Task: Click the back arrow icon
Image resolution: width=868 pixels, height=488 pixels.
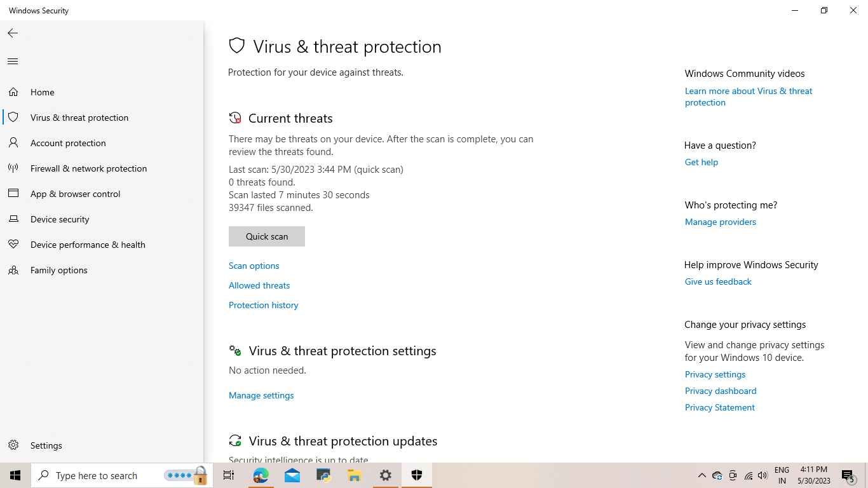Action: click(13, 33)
